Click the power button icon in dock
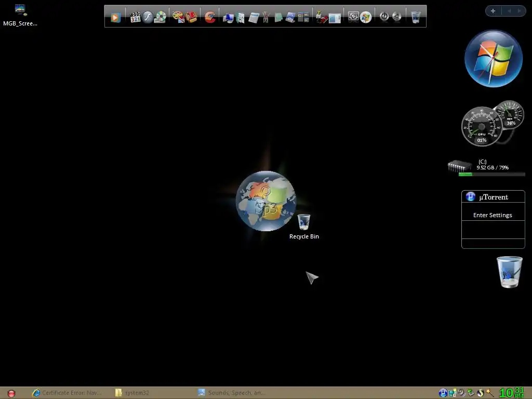Screen dimensions: 532x399 coord(384,16)
